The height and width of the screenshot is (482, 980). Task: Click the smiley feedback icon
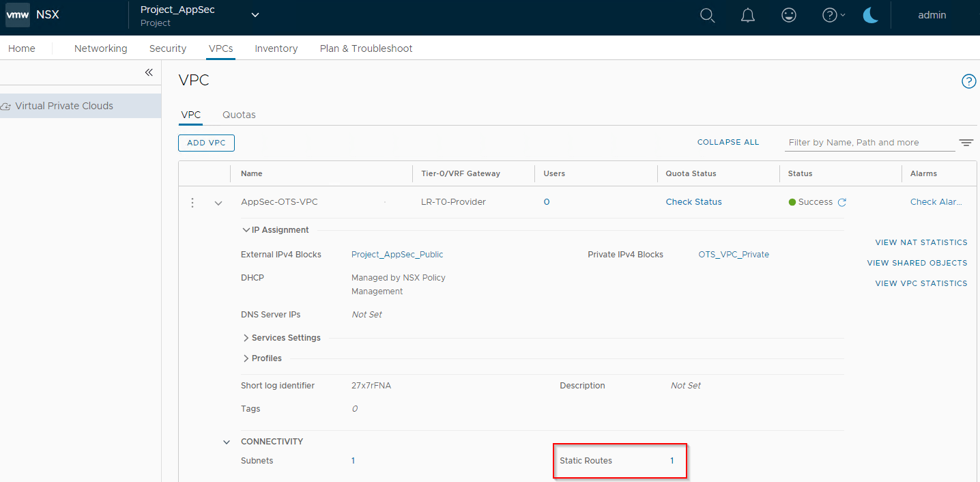[789, 15]
